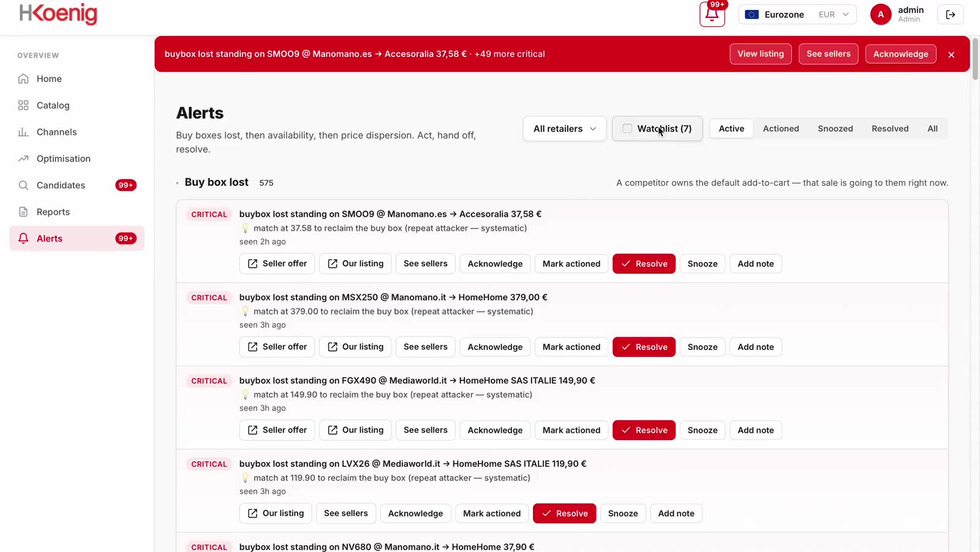Image resolution: width=980 pixels, height=552 pixels.
Task: Acknowledge the SMOO9 alert
Action: [495, 264]
